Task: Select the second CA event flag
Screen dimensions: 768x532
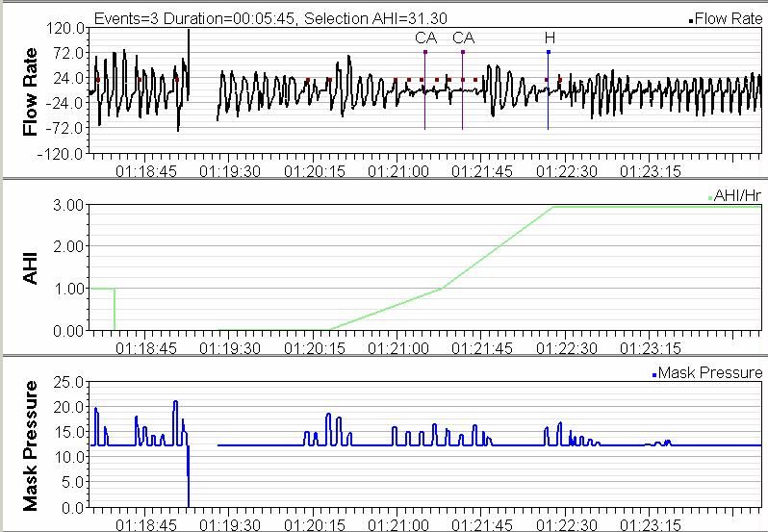Action: click(463, 38)
